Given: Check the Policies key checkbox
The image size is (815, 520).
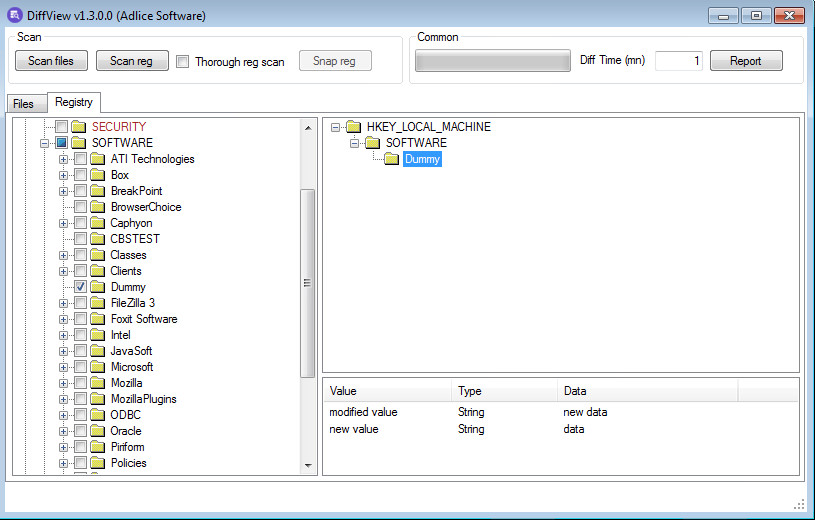Looking at the screenshot, I should coord(81,463).
